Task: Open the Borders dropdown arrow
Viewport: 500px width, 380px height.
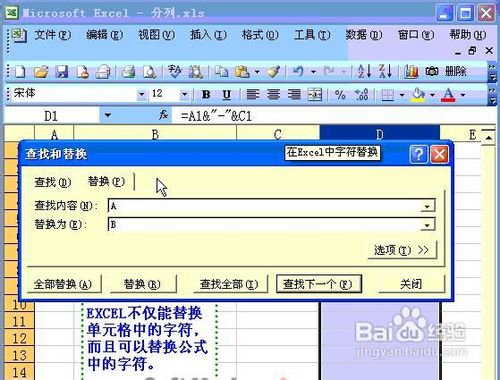Action: coord(402,95)
